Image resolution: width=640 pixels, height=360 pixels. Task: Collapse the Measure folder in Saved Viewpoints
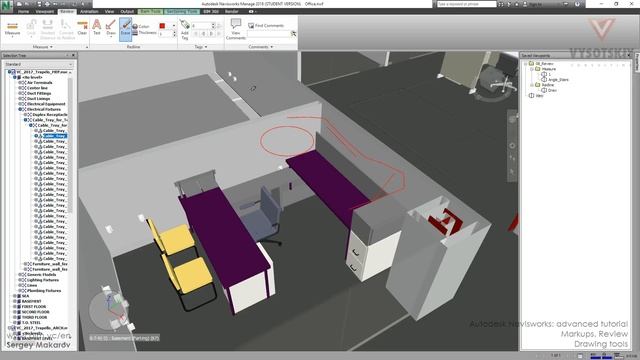(x=531, y=69)
